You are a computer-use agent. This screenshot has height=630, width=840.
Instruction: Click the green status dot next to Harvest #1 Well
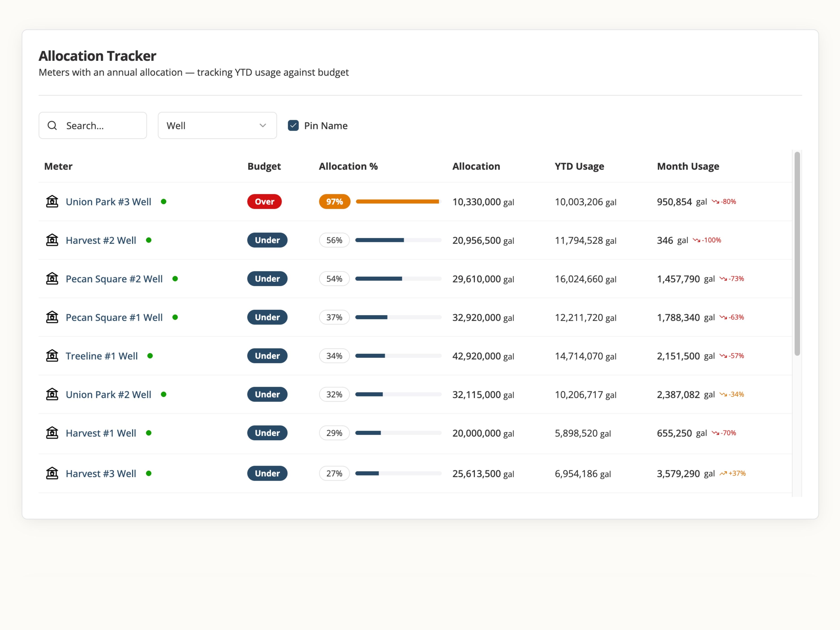point(149,433)
